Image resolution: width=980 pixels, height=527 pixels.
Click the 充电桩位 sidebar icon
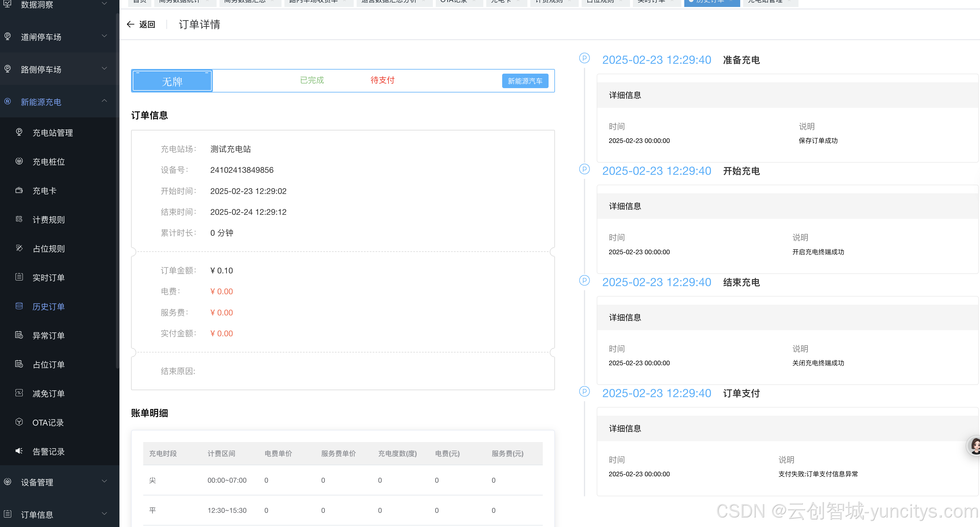19,161
